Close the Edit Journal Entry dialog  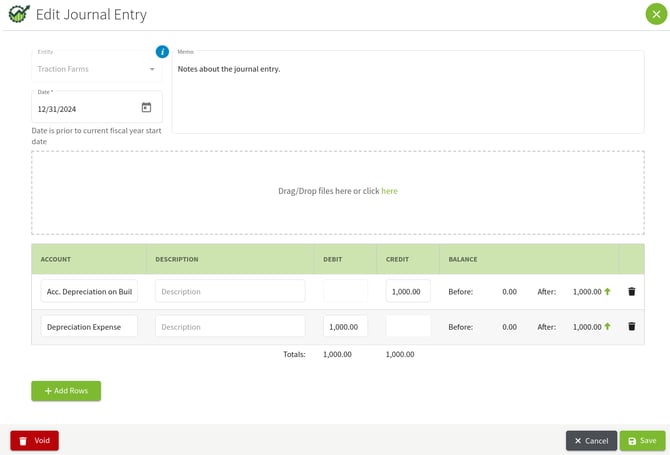[x=655, y=14]
